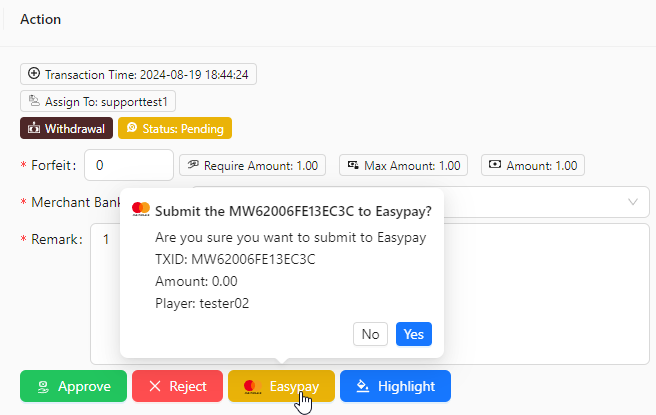The image size is (656, 415).
Task: Click the paint bucket icon on Highlight
Action: click(x=363, y=386)
